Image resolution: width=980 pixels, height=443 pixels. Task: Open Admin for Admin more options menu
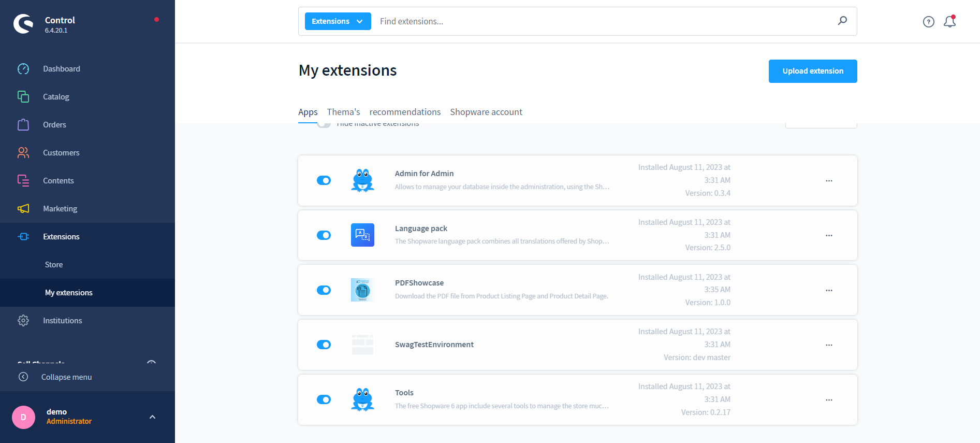click(x=829, y=181)
